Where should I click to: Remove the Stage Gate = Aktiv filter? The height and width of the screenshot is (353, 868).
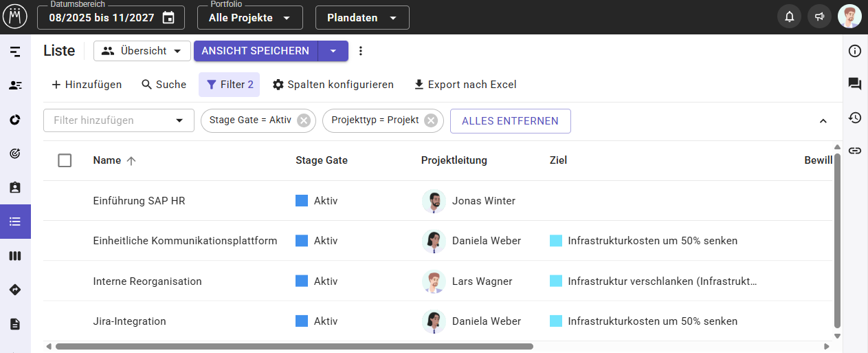(x=304, y=120)
